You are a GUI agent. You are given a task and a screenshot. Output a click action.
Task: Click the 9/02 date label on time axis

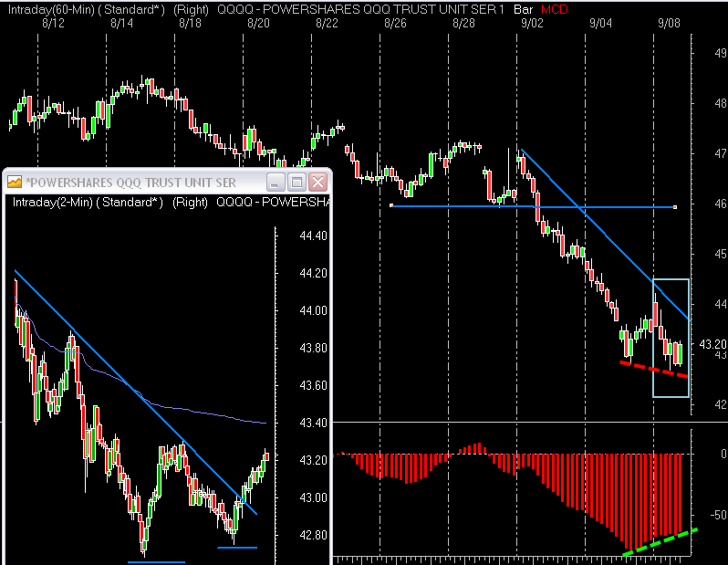(x=532, y=23)
